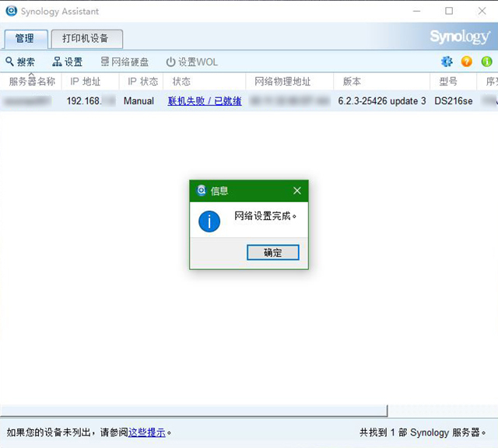Open preferences via the blue gear icon
Screen dimensions: 498x448
point(447,61)
